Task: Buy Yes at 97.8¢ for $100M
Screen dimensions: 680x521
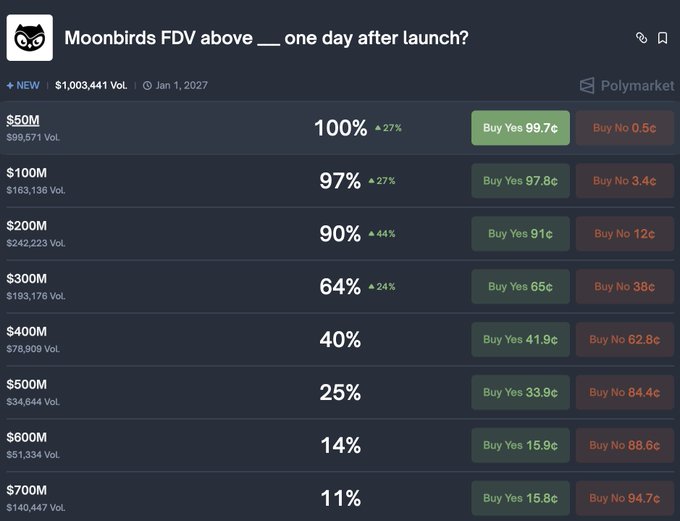Action: coord(520,181)
